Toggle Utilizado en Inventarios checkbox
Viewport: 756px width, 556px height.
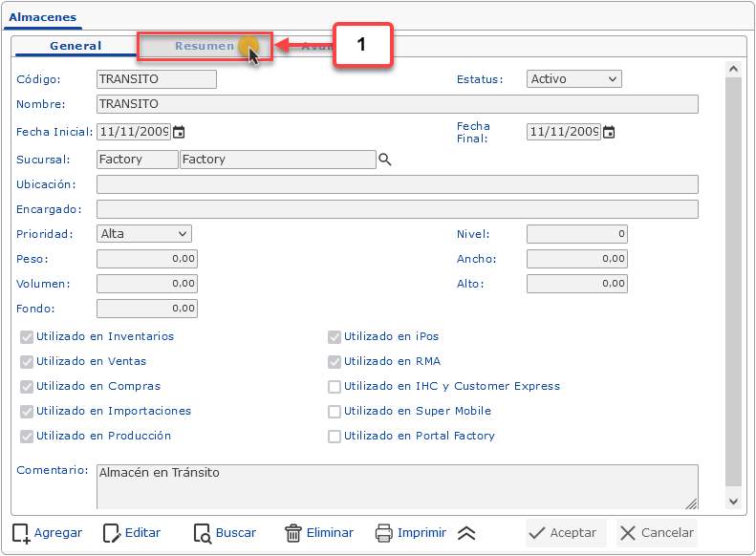[27, 337]
